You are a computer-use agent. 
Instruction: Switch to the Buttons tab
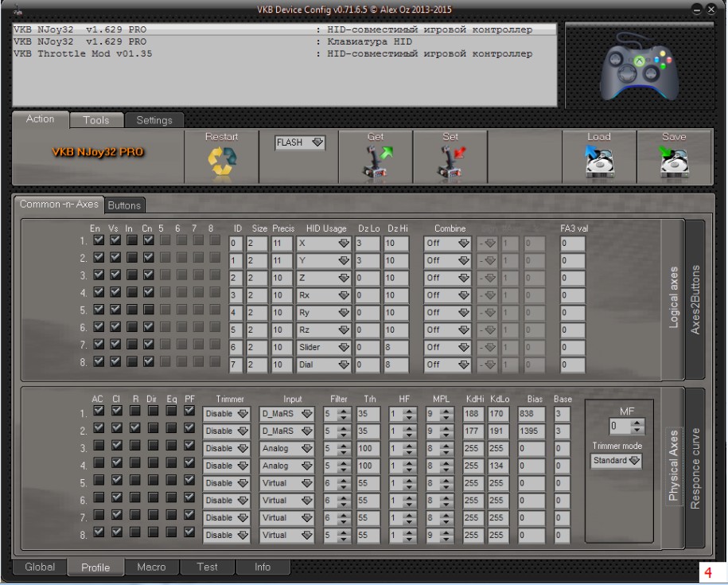point(124,205)
